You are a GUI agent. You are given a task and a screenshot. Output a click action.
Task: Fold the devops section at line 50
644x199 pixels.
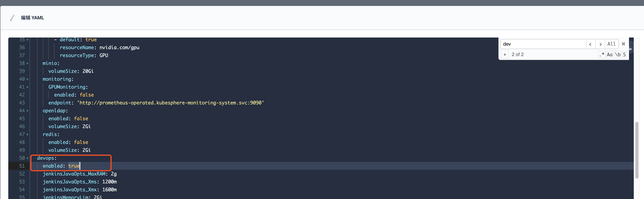[27, 158]
